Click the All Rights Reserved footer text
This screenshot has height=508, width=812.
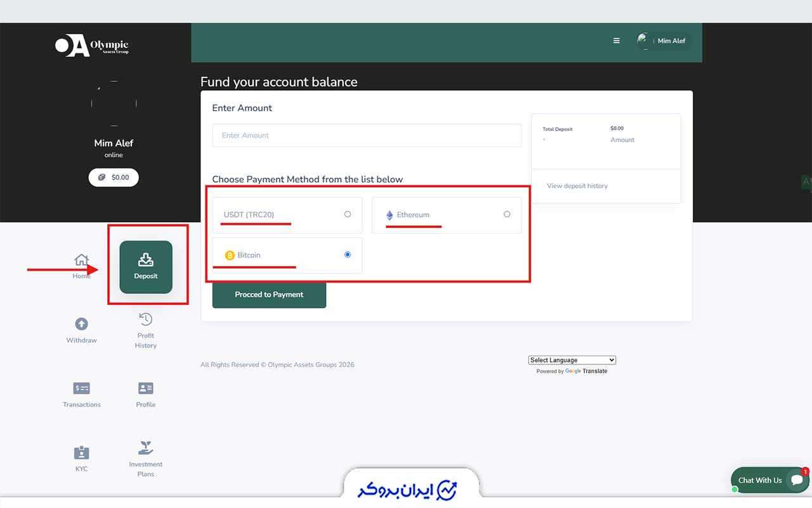[277, 365]
